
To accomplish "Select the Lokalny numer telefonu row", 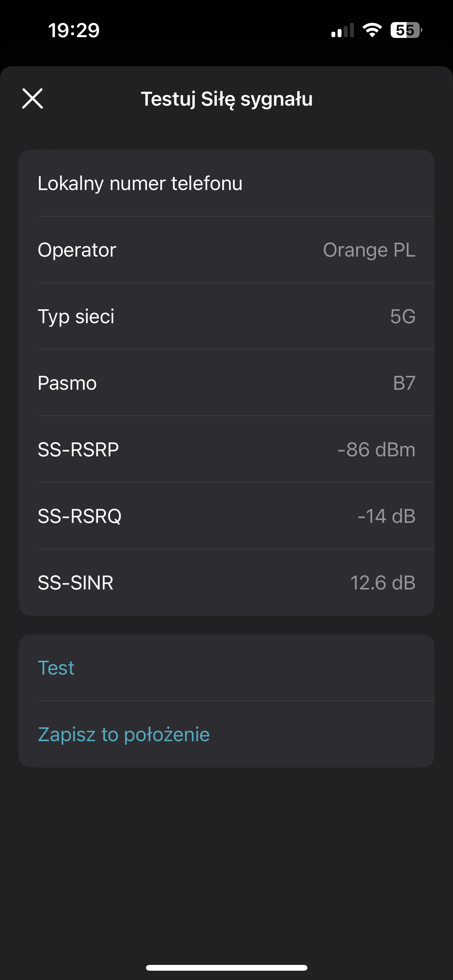I will click(140, 183).
